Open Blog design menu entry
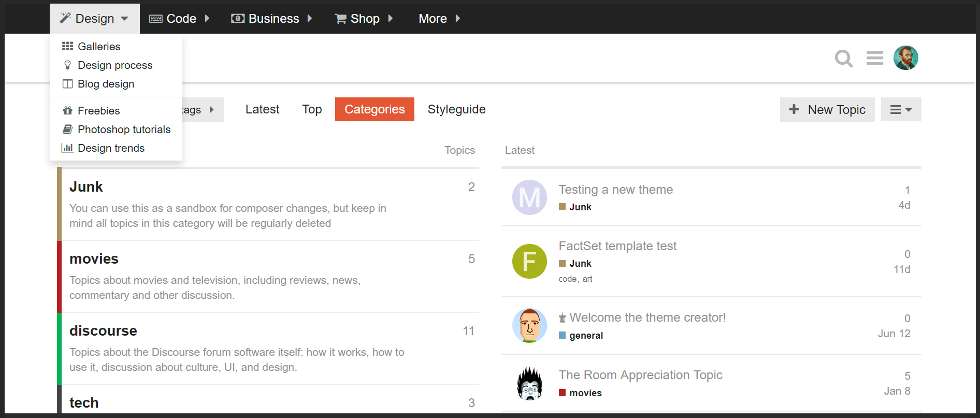The image size is (980, 418). coord(106,84)
